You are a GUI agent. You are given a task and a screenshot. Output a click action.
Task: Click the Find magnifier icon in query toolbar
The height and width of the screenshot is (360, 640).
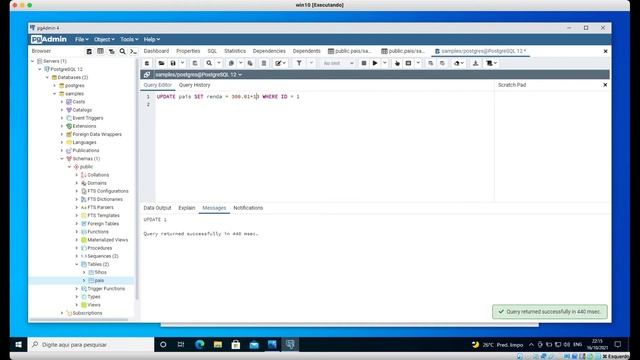tap(209, 63)
